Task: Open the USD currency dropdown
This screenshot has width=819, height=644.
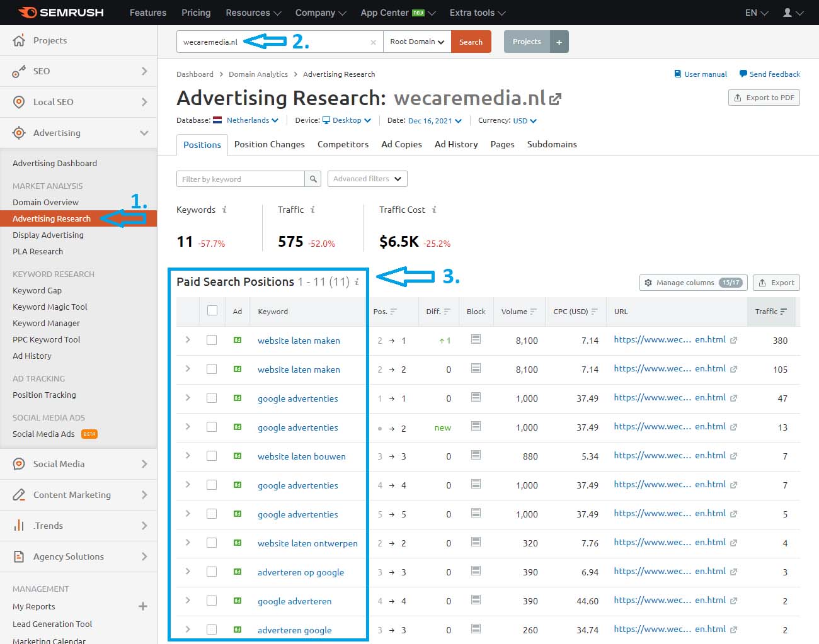Action: click(525, 121)
